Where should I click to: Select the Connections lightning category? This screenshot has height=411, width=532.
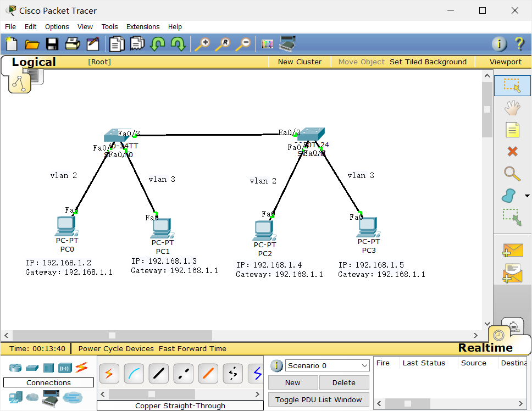[x=81, y=367]
